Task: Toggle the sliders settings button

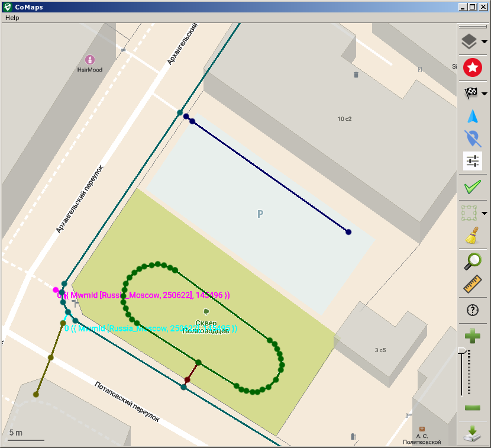Action: coord(472,161)
